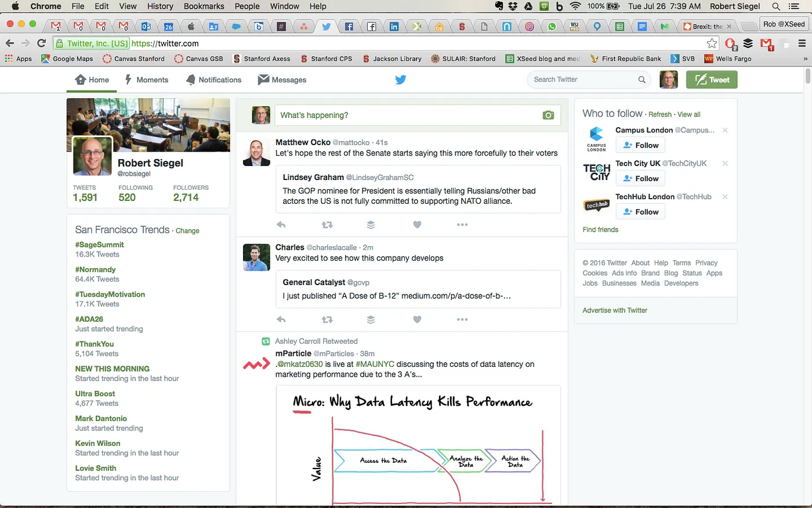Like Charles's tweet
Image resolution: width=812 pixels, height=508 pixels.
pyautogui.click(x=417, y=319)
